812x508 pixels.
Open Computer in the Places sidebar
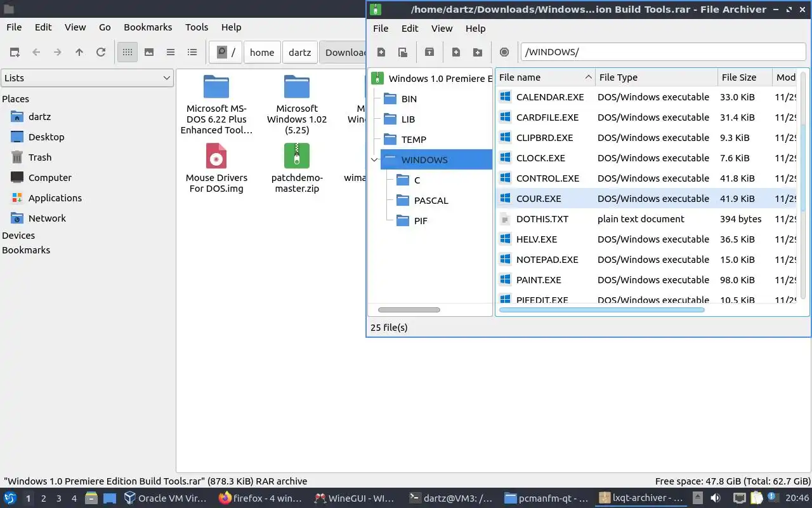coord(50,178)
